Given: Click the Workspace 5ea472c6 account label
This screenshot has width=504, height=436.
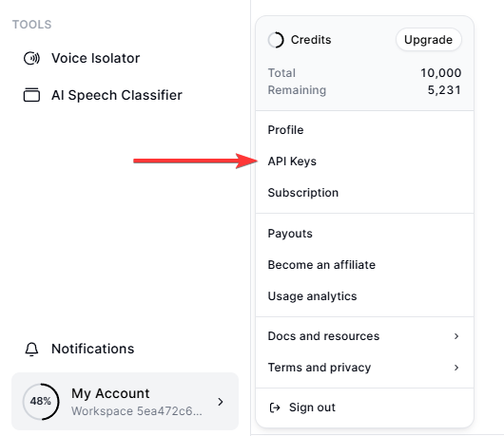Looking at the screenshot, I should 137,411.
